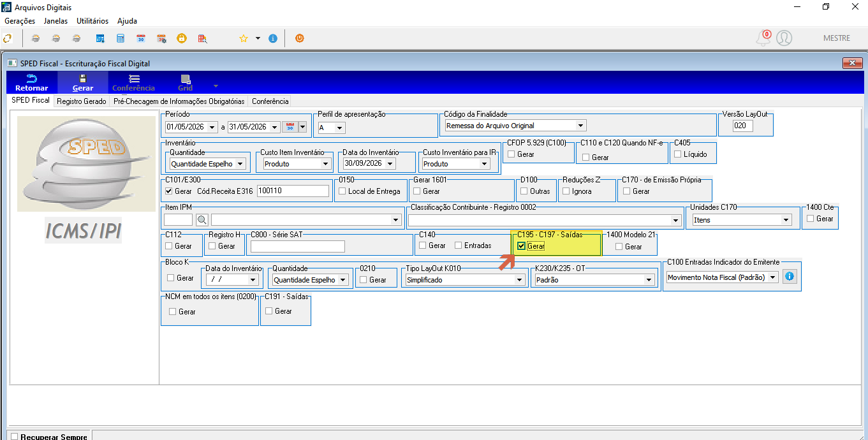The height and width of the screenshot is (440, 868).
Task: Open the calendar picker icon in Período
Action: tap(290, 127)
